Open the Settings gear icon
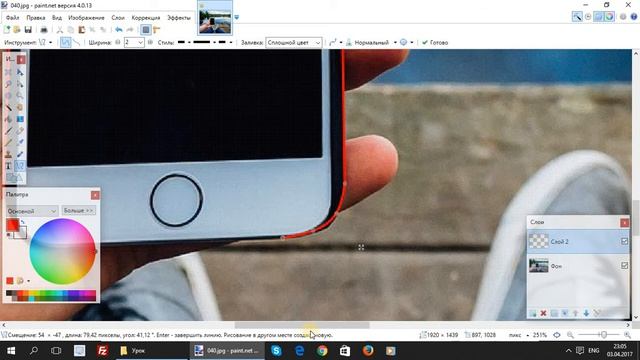Image resolution: width=640 pixels, height=360 pixels. tap(623, 17)
